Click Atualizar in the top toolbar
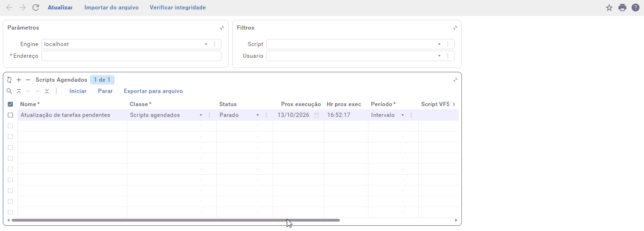 60,8
